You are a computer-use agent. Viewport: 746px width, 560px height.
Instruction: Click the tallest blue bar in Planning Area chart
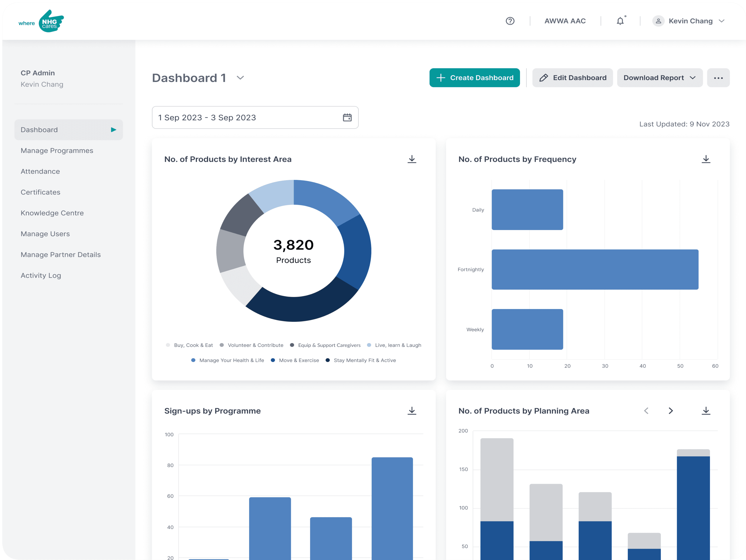click(693, 508)
